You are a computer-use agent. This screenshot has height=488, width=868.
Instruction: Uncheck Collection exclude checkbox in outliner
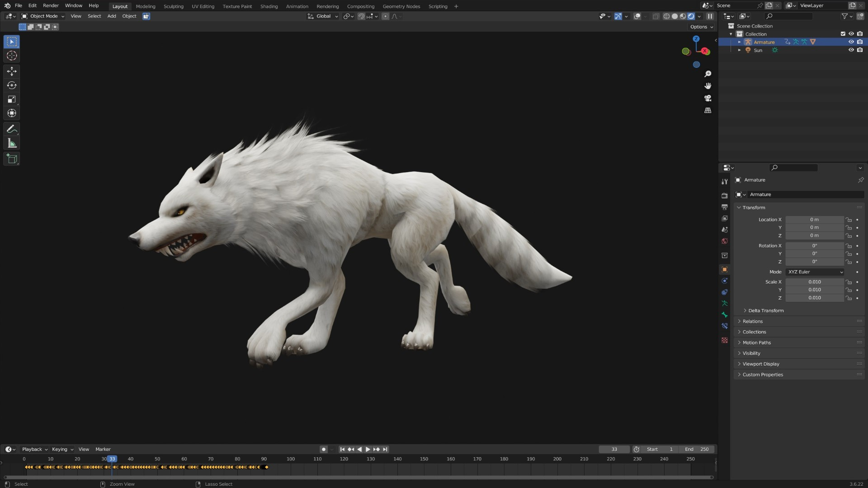(x=843, y=34)
